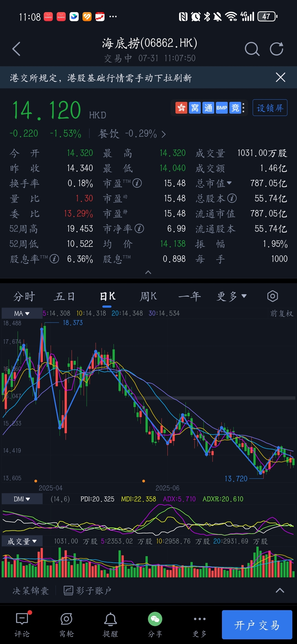The width and height of the screenshot is (297, 644).
Task: Tap the 52周高 value 19.453
Action: [80, 229]
